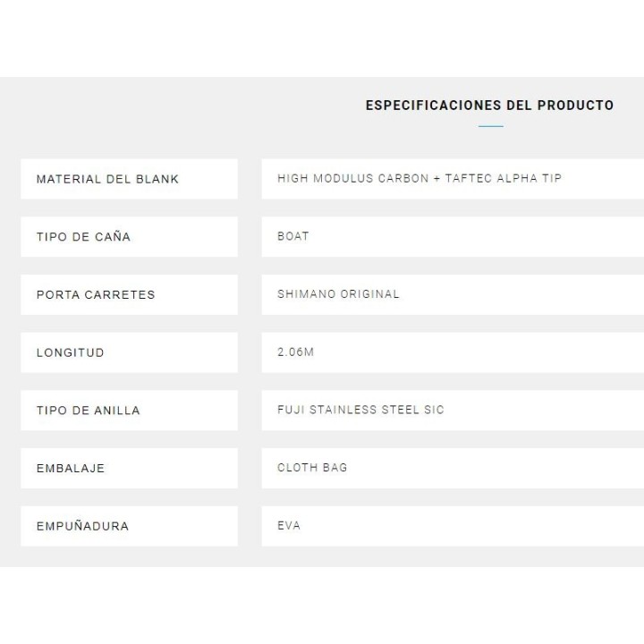This screenshot has width=644, height=644.
Task: Select the MATERIAL DEL BLANK label cell
Action: [x=129, y=179]
